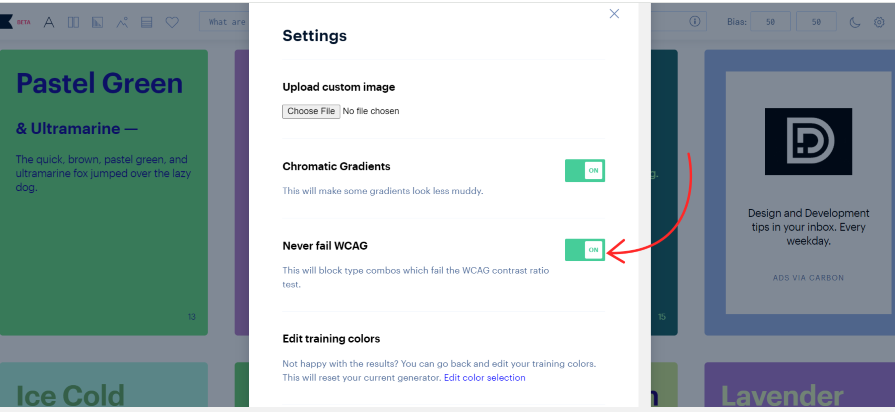Focus the 'What are' search box
Image resolution: width=895 pixels, height=412 pixels.
pos(224,21)
